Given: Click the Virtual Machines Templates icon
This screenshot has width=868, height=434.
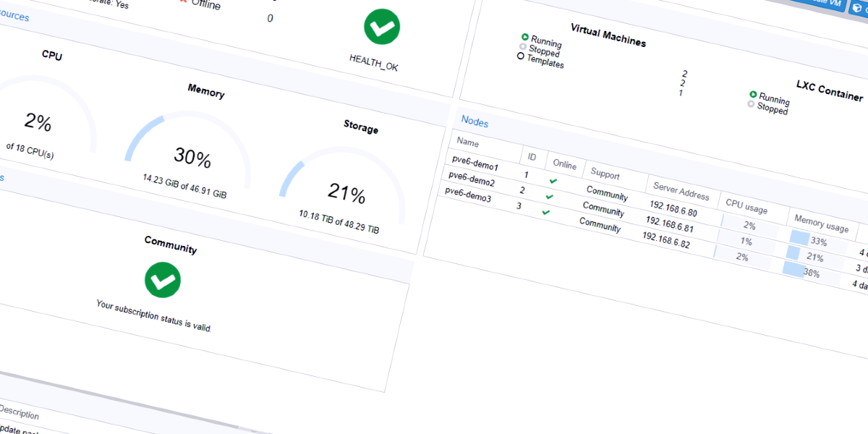Looking at the screenshot, I should click(520, 56).
